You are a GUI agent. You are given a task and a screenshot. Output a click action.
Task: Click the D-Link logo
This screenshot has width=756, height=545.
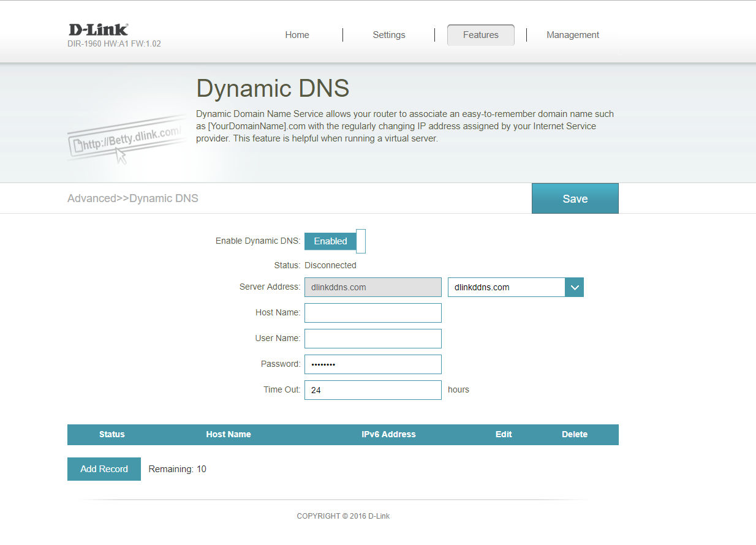tap(98, 29)
